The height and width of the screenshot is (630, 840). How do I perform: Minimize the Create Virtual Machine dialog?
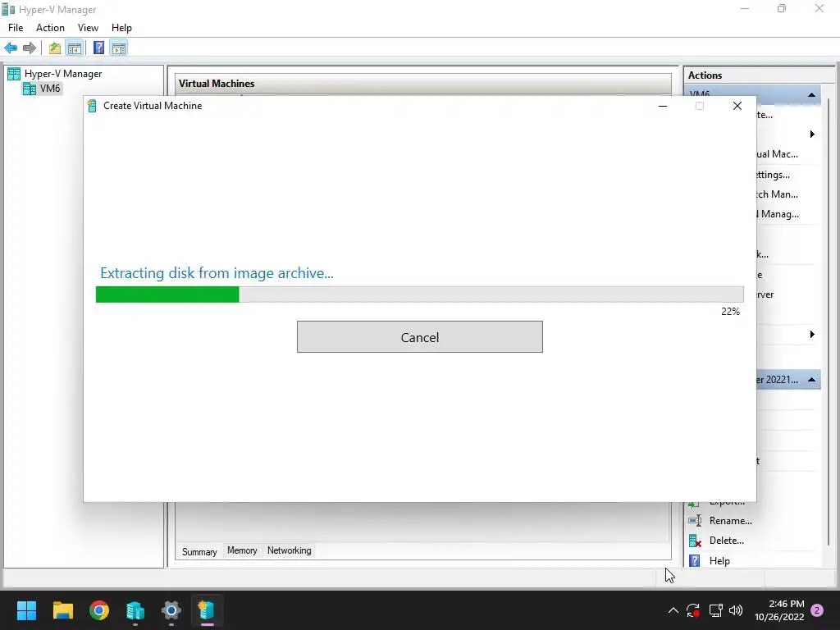(663, 106)
